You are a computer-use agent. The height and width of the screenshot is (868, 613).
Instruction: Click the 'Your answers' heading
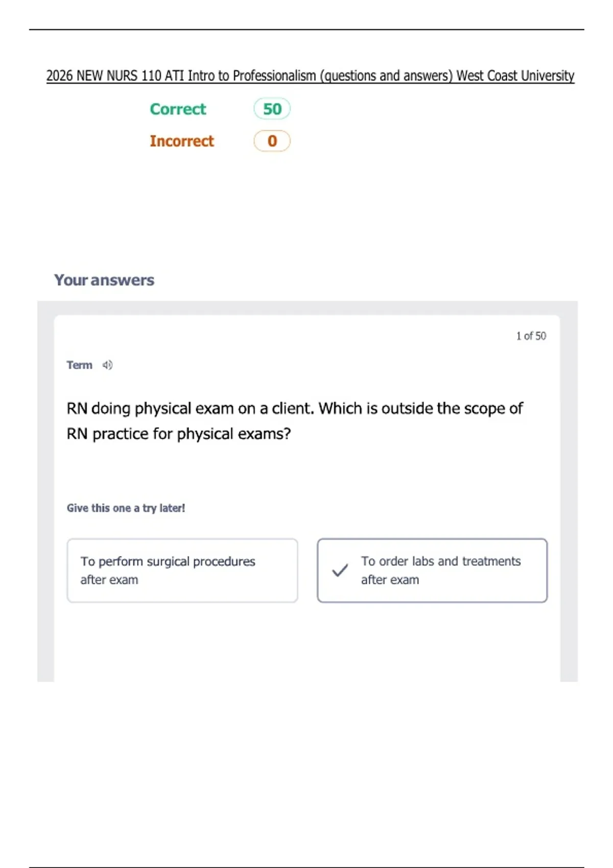[x=104, y=280]
